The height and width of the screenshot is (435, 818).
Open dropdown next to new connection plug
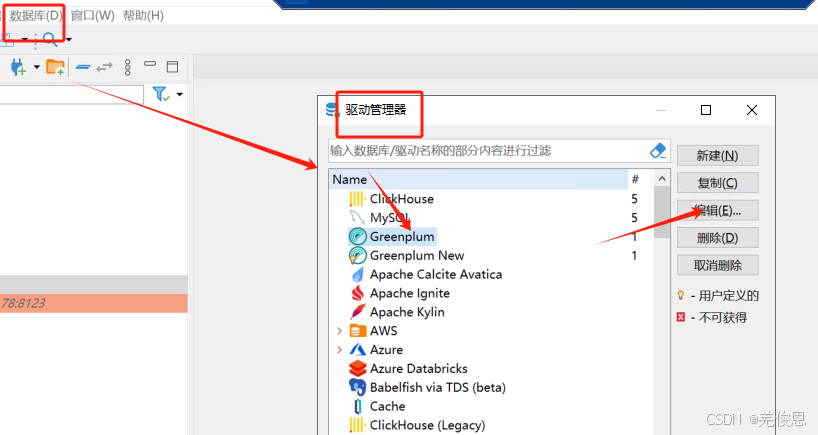(x=37, y=67)
